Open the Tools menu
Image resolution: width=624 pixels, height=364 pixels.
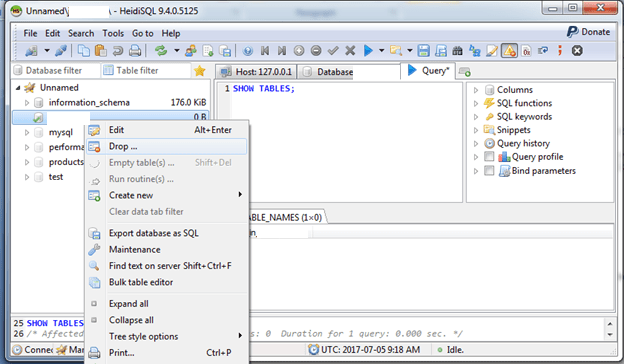[x=113, y=33]
